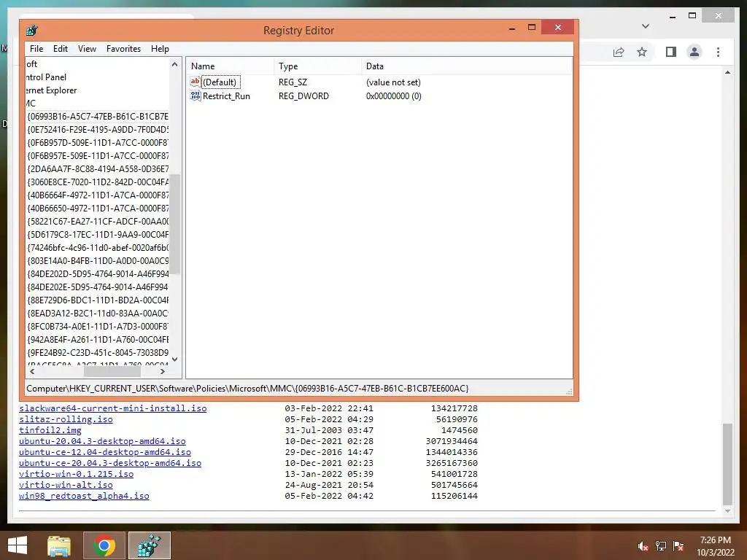The image size is (747, 560).
Task: Select the {0E752416-F29E-4195 key
Action: (x=98, y=130)
